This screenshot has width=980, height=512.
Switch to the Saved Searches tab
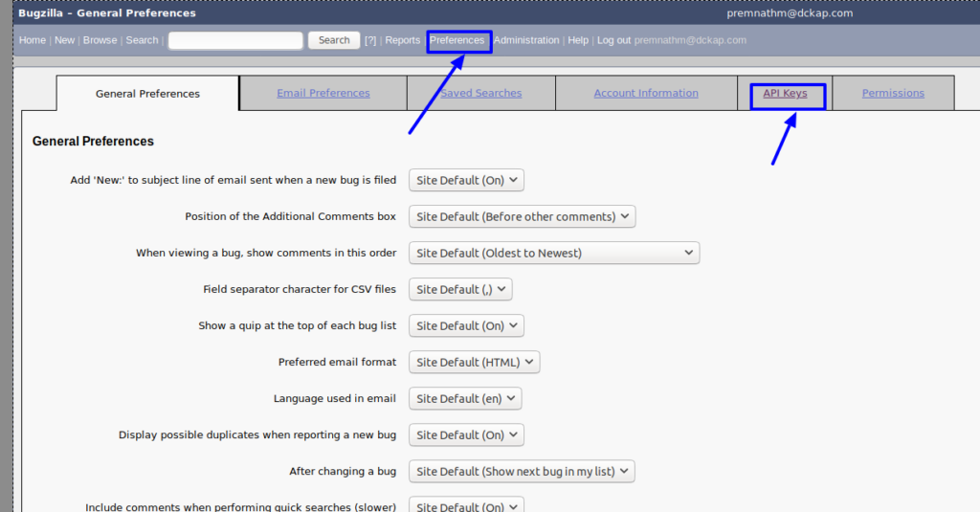pos(480,93)
